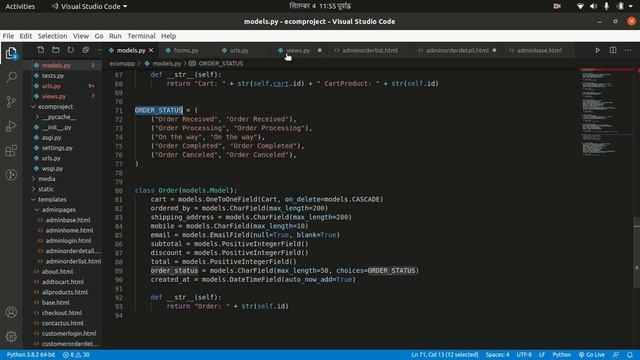Viewport: 640px width, 360px height.
Task: Click the Refresh Explorer icon
Action: (x=71, y=50)
